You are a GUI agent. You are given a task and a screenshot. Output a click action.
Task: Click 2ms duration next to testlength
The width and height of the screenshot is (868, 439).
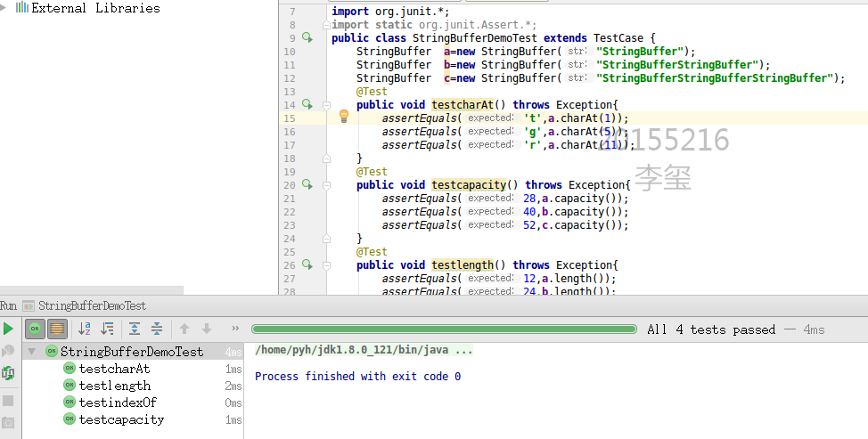tap(233, 386)
